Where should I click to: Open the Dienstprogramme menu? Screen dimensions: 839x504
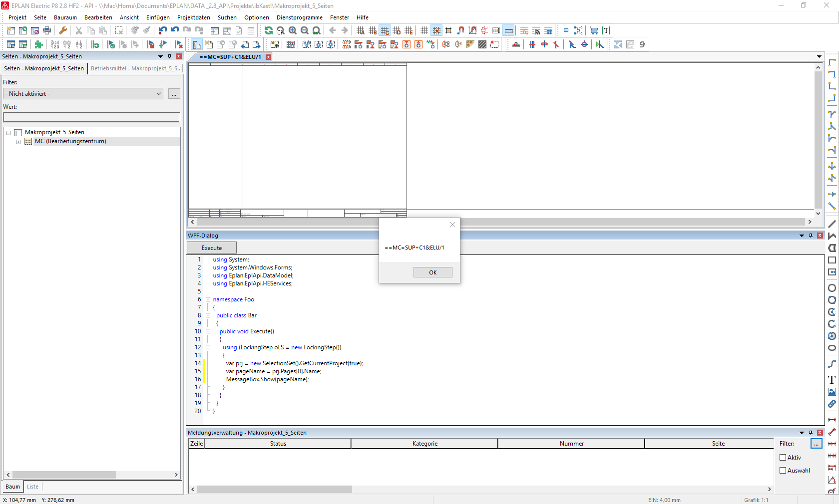click(300, 17)
